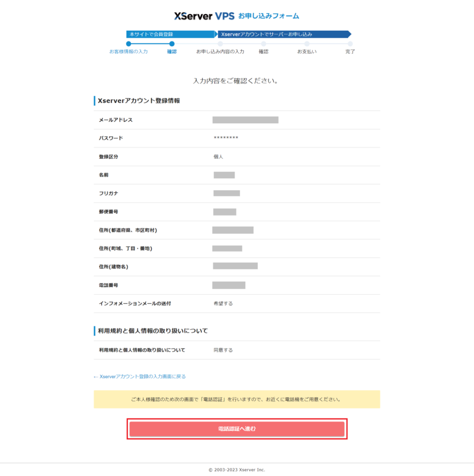Click the 住所(町域、丁目・番地) label

tap(126, 248)
